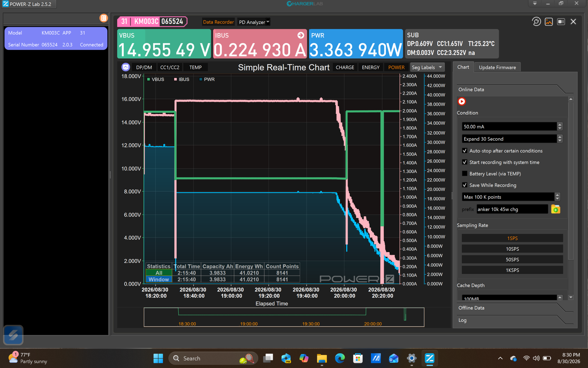
Task: Switch to the Chart tab
Action: pos(463,67)
